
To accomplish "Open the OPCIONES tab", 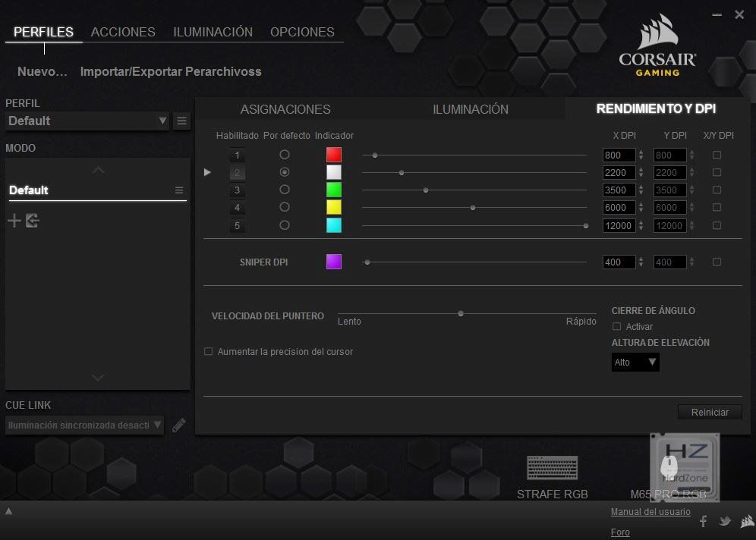I will tap(302, 32).
